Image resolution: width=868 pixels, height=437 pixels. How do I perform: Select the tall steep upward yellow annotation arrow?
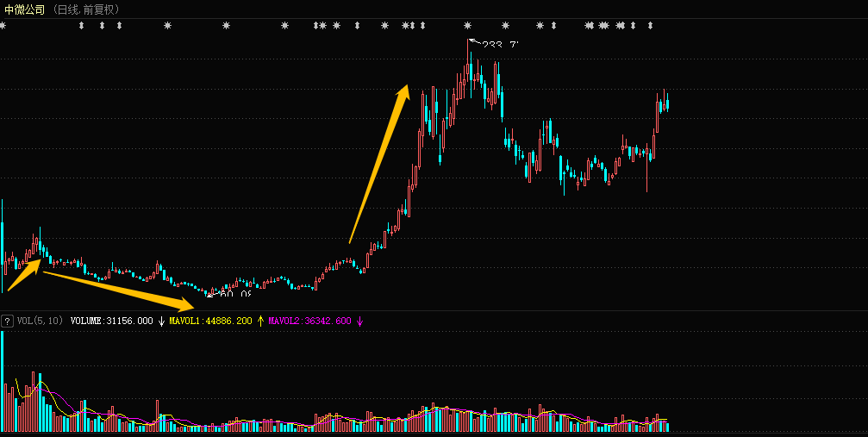378,164
